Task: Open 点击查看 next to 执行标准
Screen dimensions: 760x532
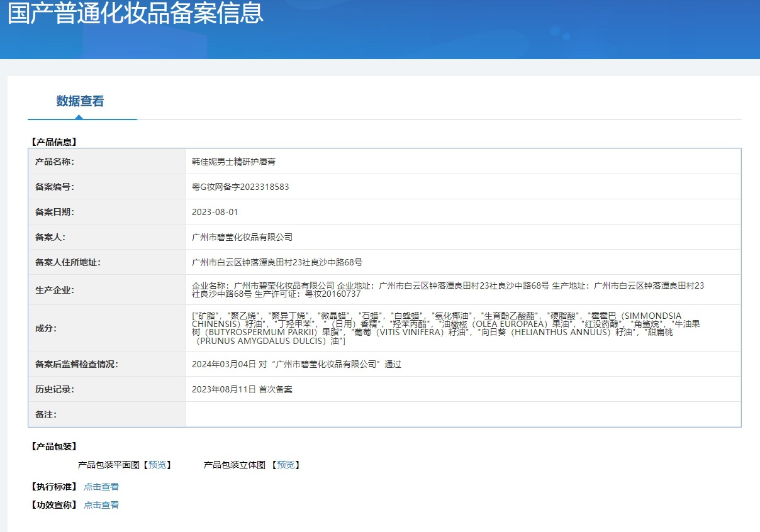Action: 101,487
